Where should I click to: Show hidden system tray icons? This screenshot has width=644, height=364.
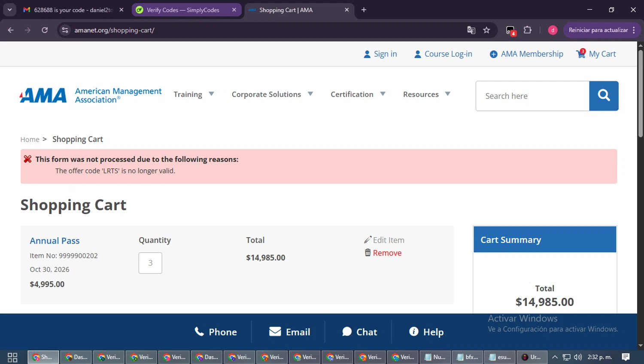[x=555, y=357]
